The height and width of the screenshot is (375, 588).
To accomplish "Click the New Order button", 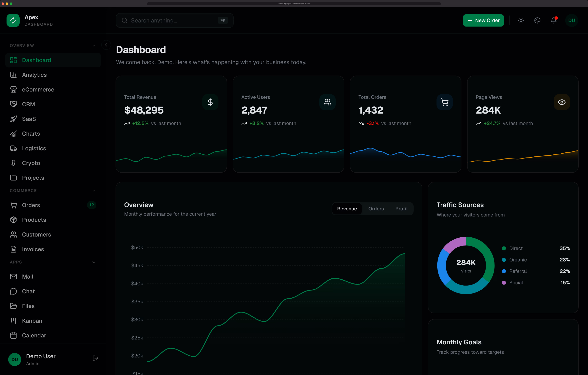I will (x=483, y=20).
